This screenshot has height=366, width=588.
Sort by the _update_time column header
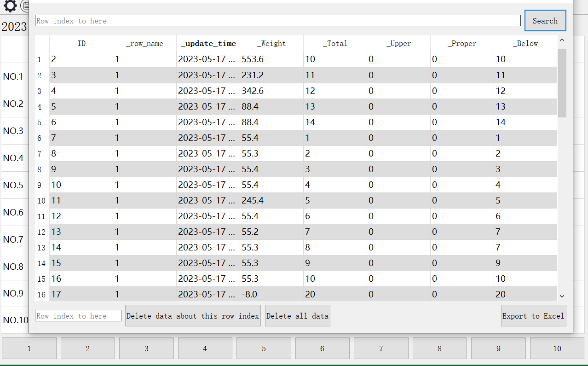[208, 44]
